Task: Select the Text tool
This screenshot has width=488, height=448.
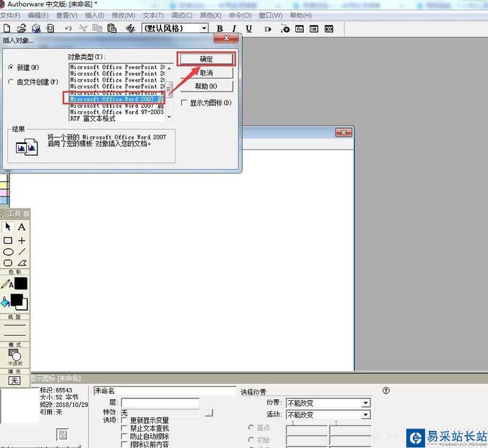Action: pyautogui.click(x=21, y=226)
